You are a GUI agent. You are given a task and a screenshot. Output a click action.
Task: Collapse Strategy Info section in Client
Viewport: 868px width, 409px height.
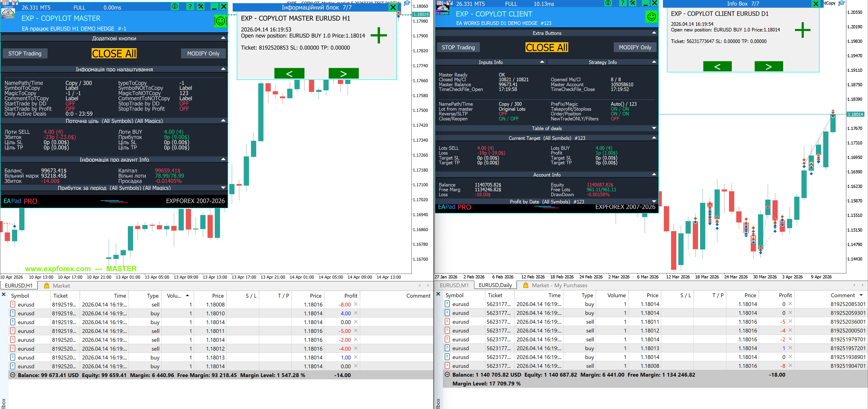pyautogui.click(x=654, y=62)
